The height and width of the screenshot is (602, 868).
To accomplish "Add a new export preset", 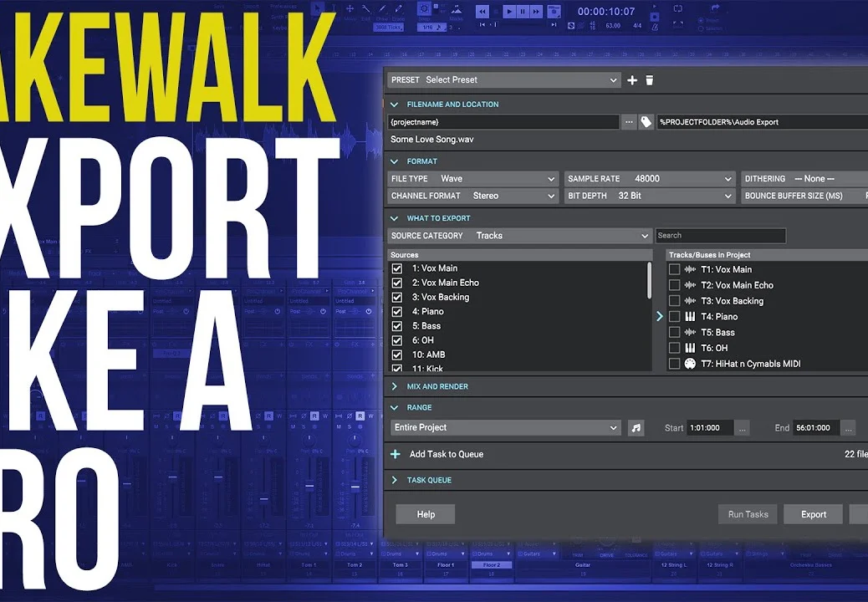I will (632, 80).
